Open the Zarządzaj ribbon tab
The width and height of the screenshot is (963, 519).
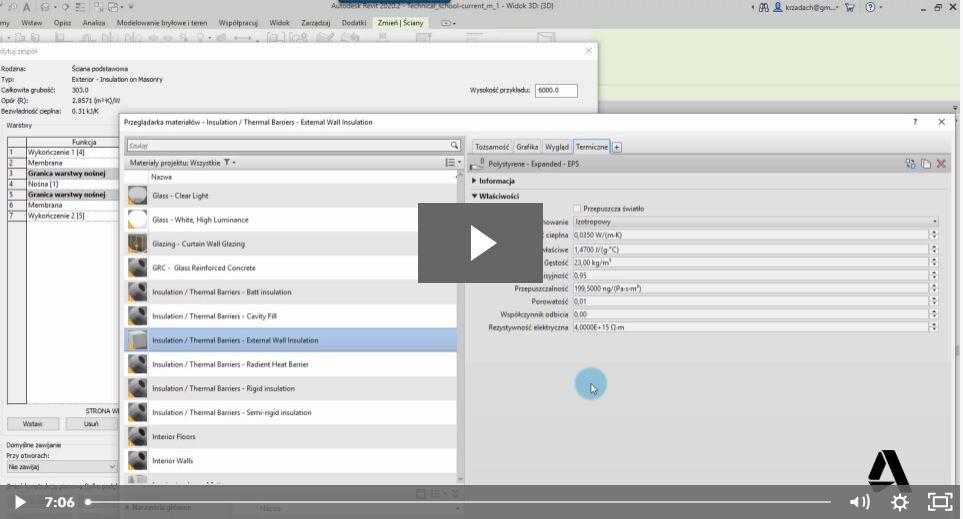[x=316, y=23]
